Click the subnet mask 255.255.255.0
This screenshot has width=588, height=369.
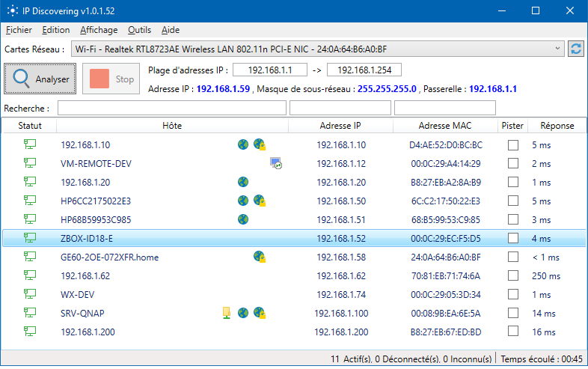coord(387,89)
